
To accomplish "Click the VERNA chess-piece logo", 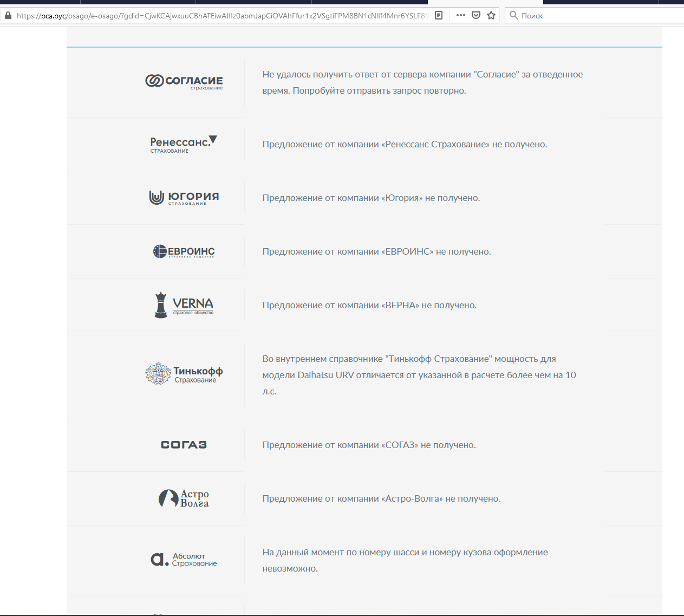I will (184, 305).
